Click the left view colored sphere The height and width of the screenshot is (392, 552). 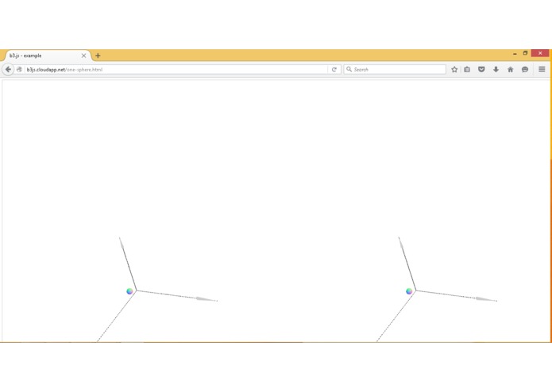pos(129,291)
